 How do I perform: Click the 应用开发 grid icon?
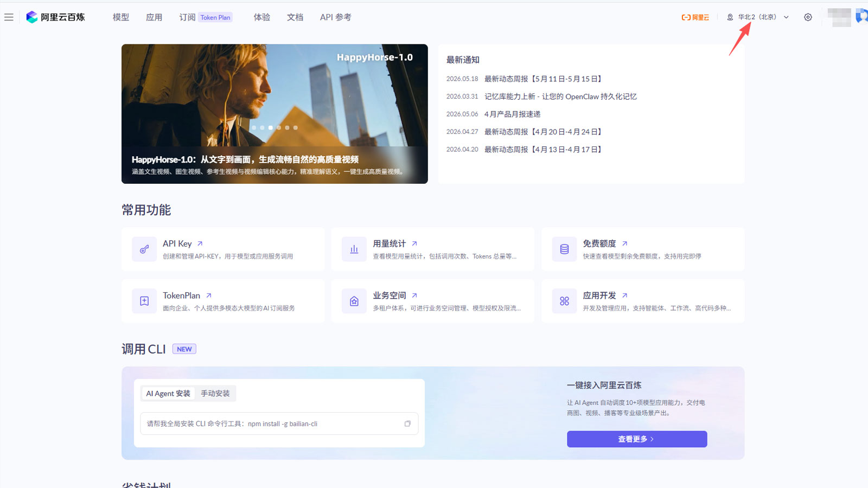click(x=564, y=301)
